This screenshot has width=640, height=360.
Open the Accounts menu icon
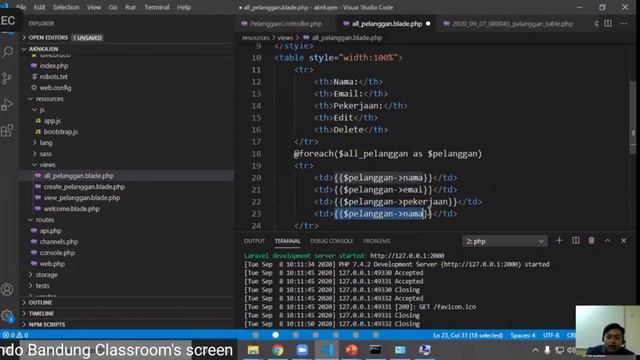(x=7, y=289)
